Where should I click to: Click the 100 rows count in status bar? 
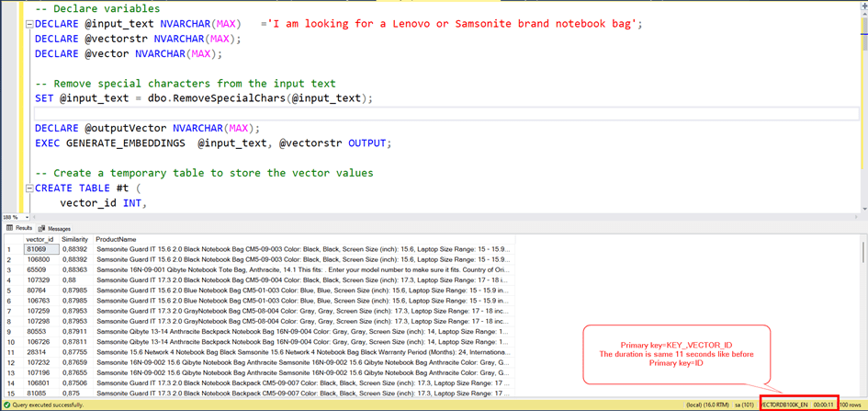coord(852,405)
